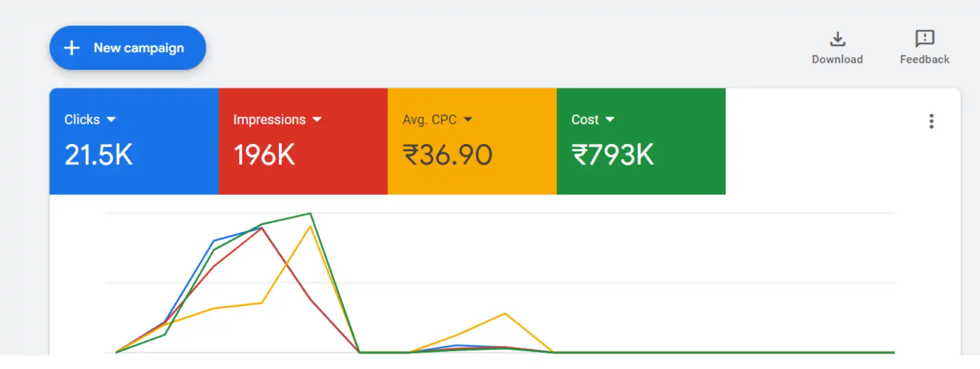Image resolution: width=980 pixels, height=369 pixels.
Task: Select the 21.5K clicks value
Action: [x=98, y=155]
